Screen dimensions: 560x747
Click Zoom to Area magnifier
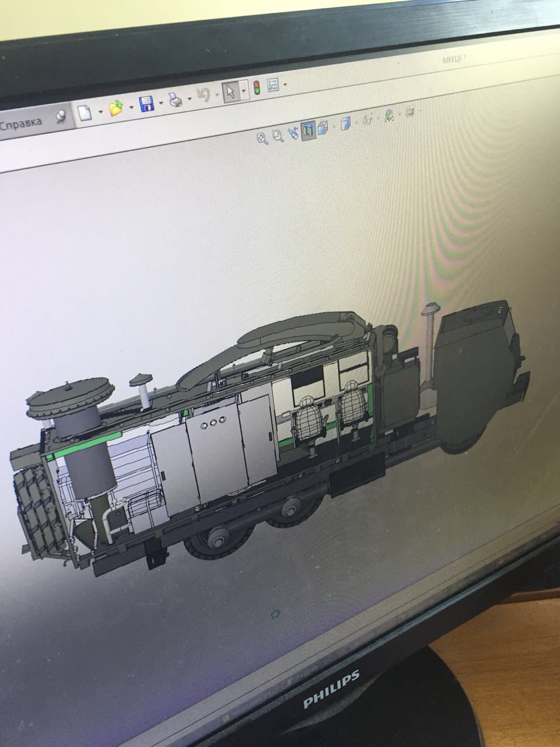pos(278,136)
